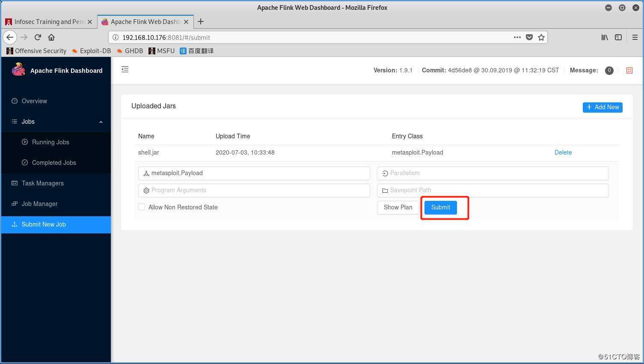
Task: Collapse sidebar with the menu fold icon
Action: pyautogui.click(x=125, y=69)
